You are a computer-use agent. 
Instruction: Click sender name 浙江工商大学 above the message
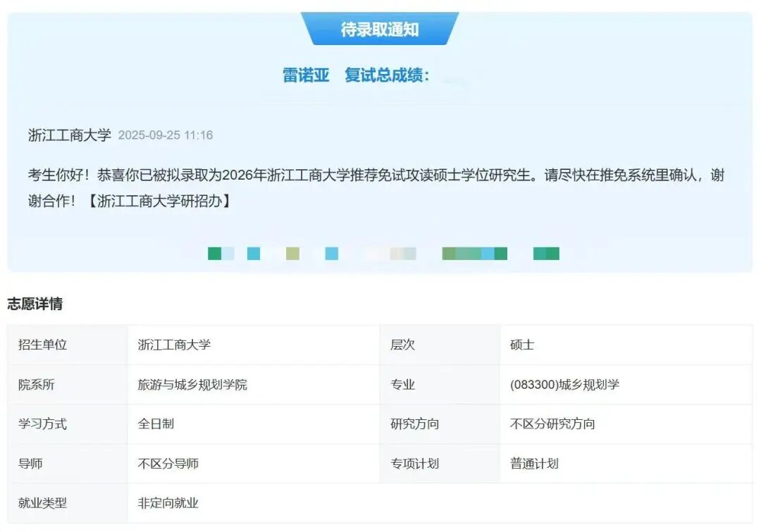coord(69,135)
